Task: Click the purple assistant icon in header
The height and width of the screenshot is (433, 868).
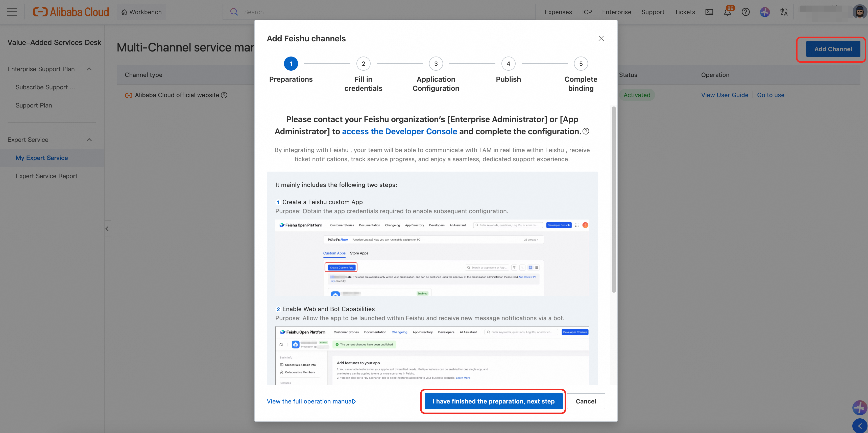Action: coord(765,12)
